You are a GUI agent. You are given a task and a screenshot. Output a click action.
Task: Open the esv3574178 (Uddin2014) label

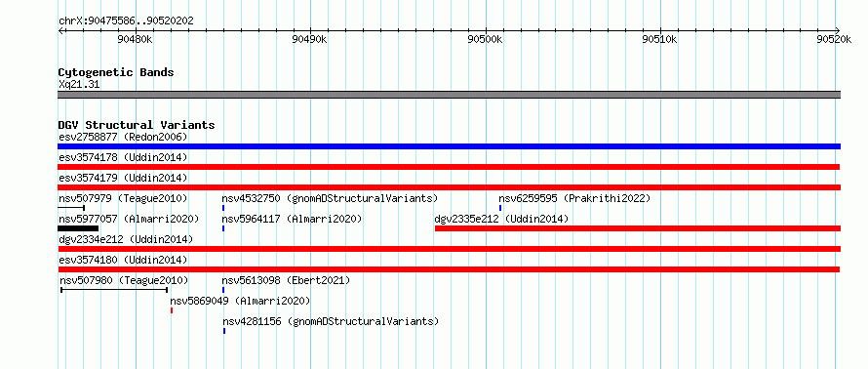[x=123, y=157]
